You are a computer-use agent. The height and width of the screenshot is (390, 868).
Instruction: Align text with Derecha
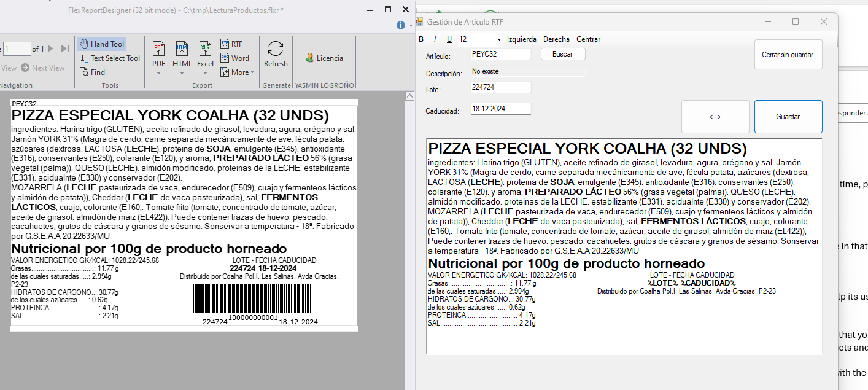(x=556, y=39)
